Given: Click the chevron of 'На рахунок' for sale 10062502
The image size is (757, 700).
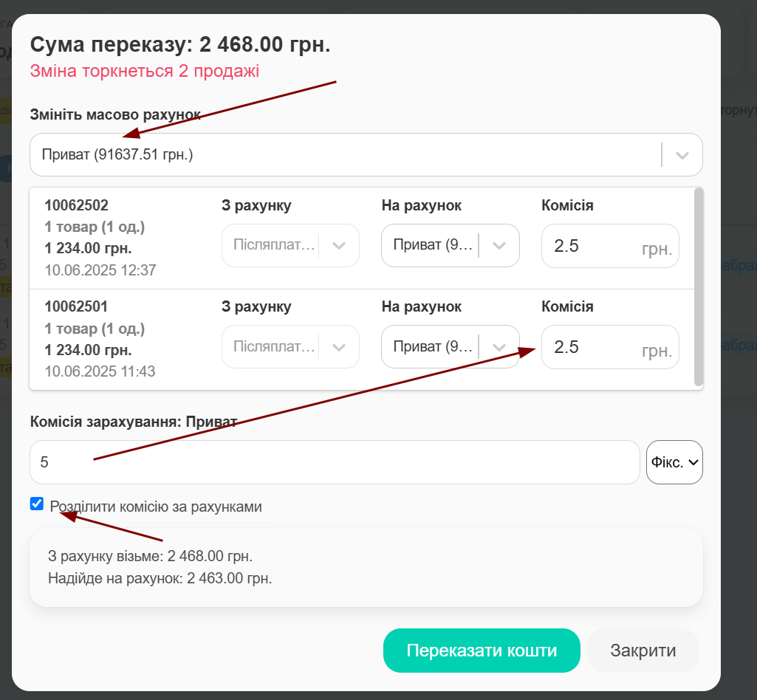Looking at the screenshot, I should click(499, 246).
